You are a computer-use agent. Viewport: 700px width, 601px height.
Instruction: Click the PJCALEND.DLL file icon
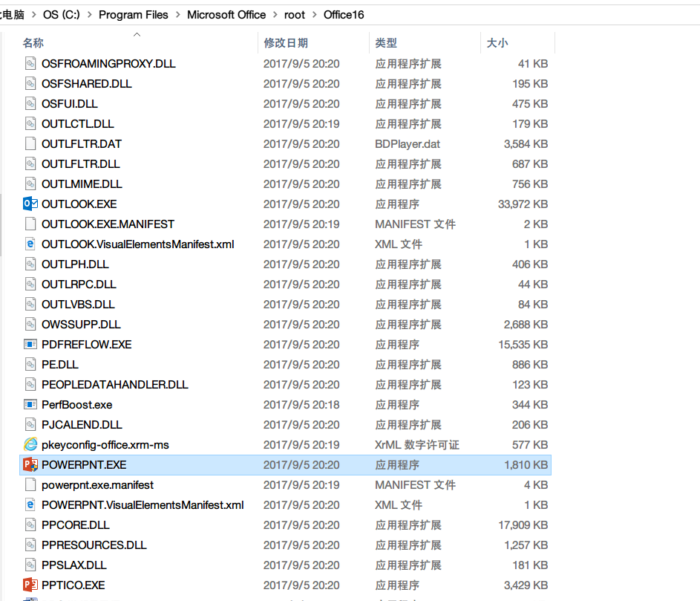(x=30, y=424)
